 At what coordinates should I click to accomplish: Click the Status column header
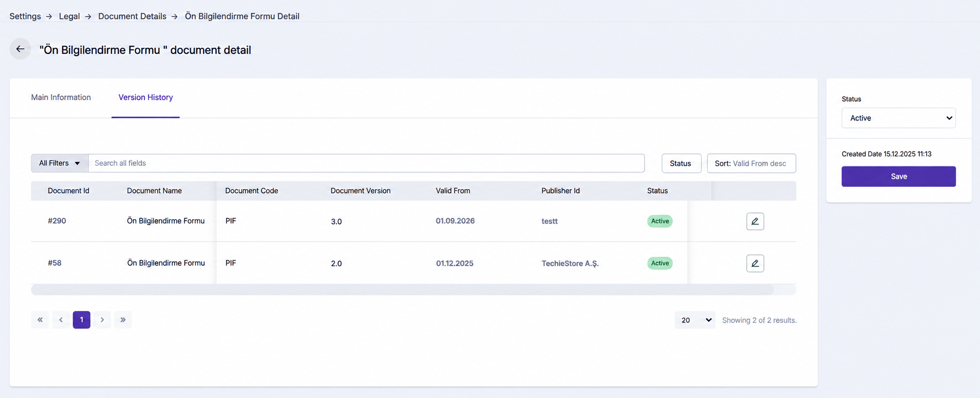pyautogui.click(x=657, y=191)
